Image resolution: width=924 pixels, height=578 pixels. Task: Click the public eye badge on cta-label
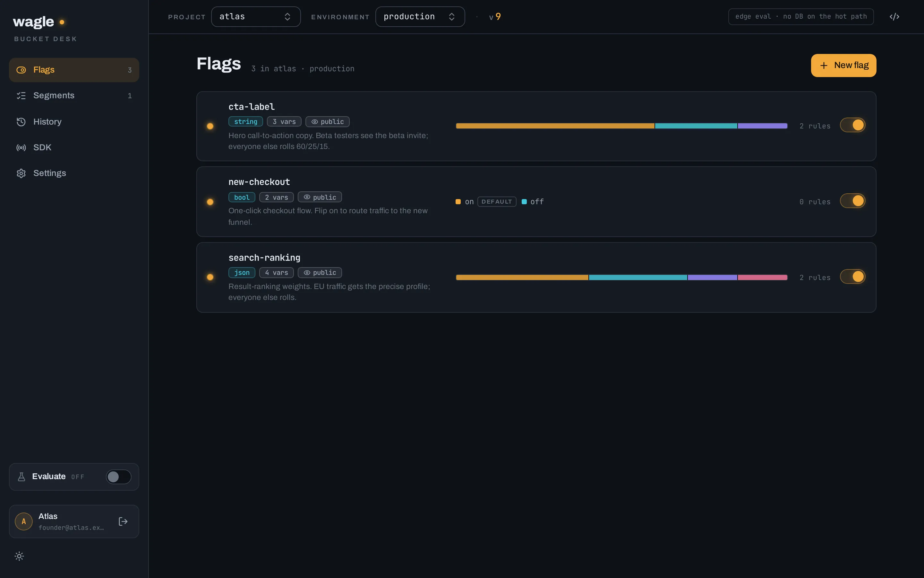coord(327,122)
